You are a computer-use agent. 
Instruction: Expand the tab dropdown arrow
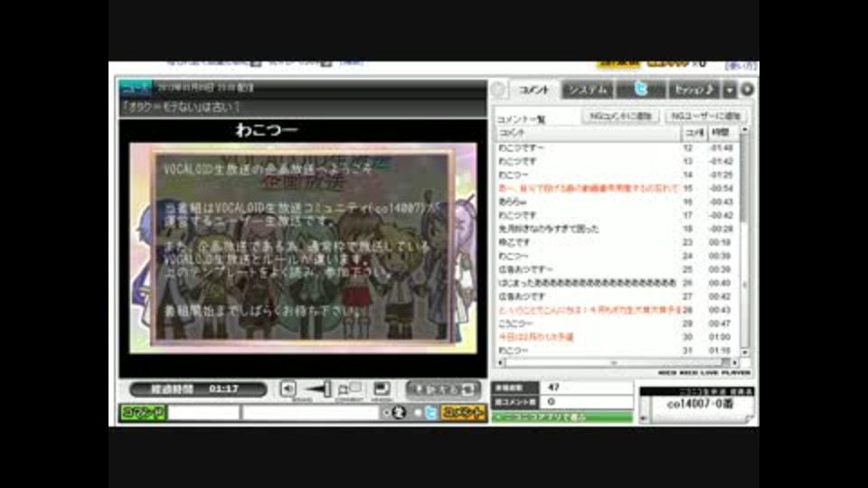(731, 89)
